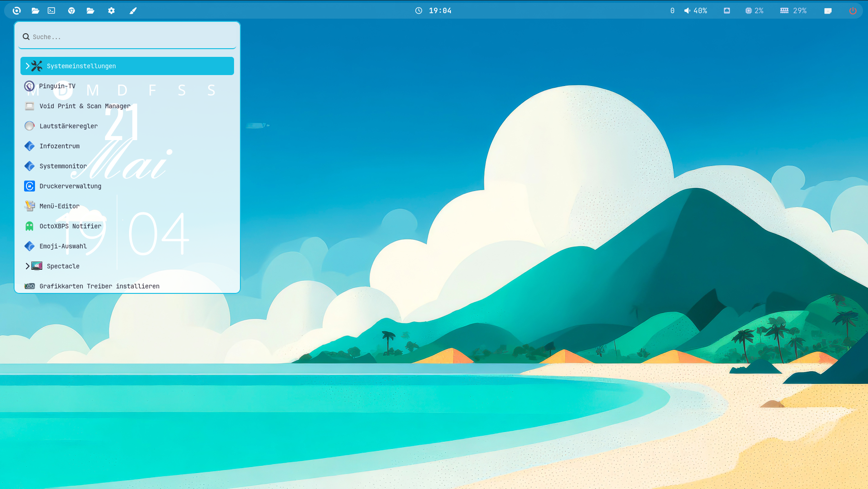Open the first folder icon in the panel
This screenshot has height=489, width=868.
point(35,10)
